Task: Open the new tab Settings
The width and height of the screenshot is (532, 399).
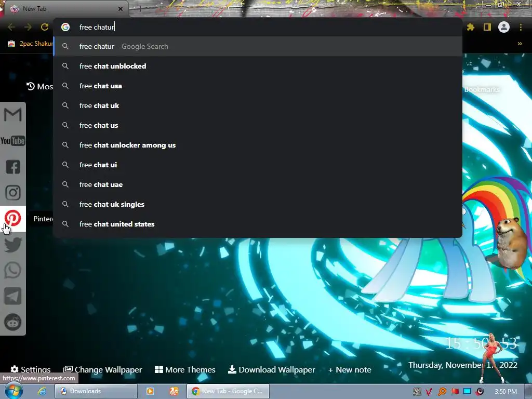Action: (x=31, y=369)
